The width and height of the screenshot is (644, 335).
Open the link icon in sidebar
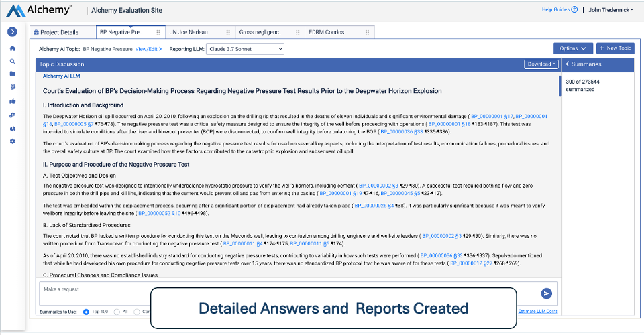(x=12, y=115)
